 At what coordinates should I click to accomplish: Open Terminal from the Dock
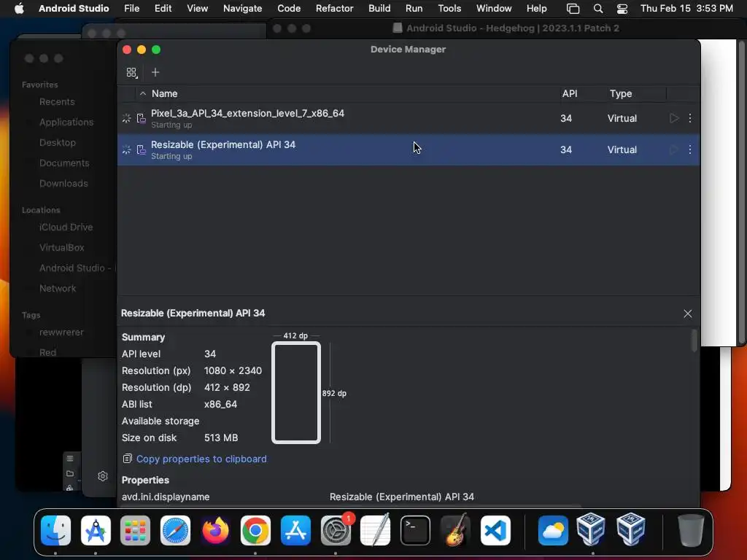click(x=415, y=530)
